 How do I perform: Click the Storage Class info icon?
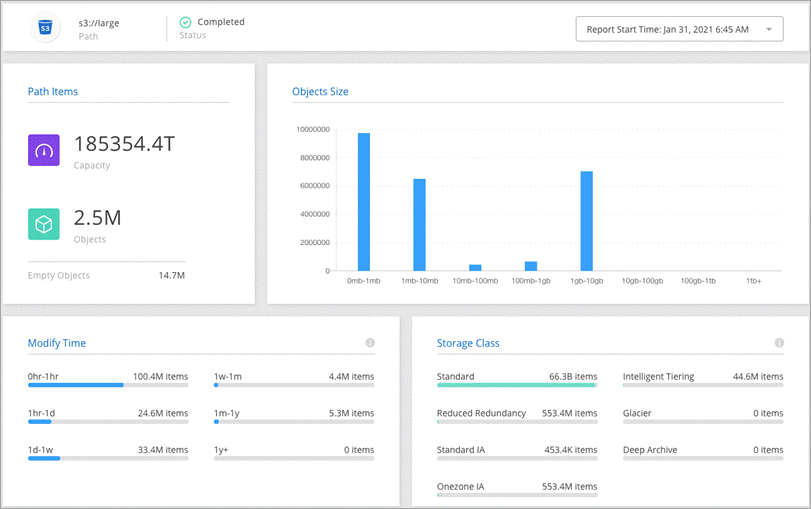tap(779, 343)
